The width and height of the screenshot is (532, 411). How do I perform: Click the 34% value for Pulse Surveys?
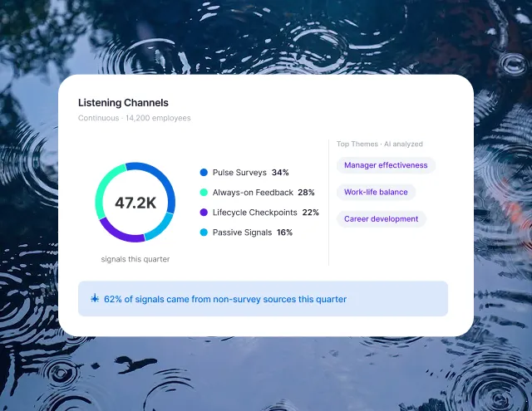pyautogui.click(x=280, y=173)
